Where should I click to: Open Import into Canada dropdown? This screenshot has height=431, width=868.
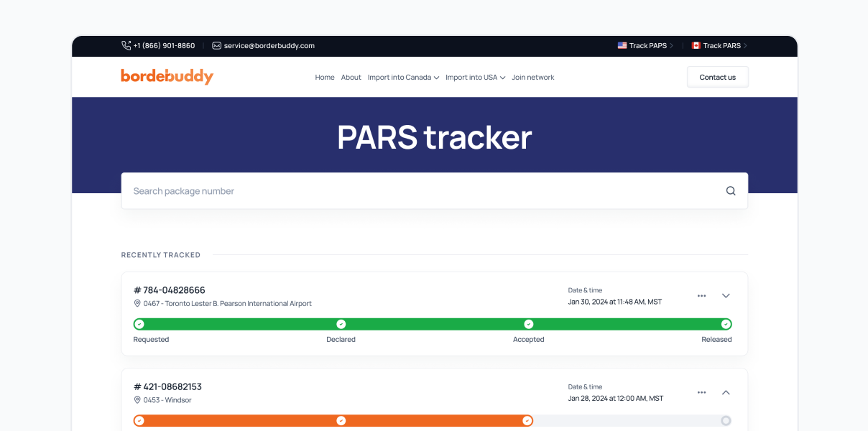(x=403, y=78)
